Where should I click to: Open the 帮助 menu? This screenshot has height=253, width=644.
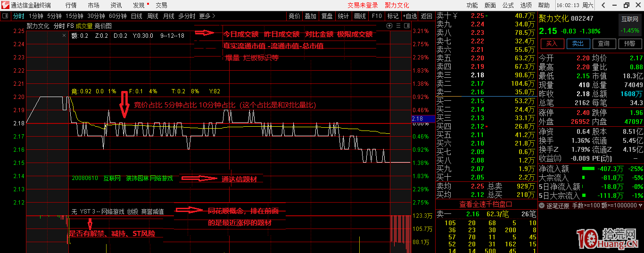(x=544, y=5)
